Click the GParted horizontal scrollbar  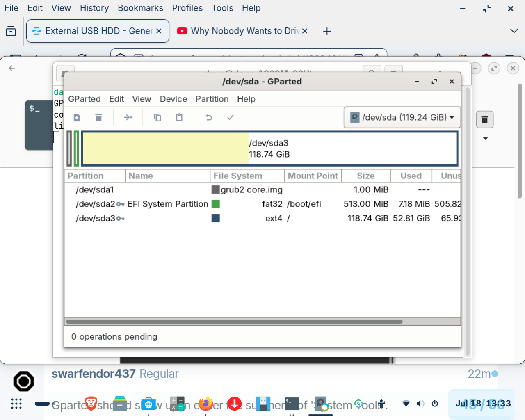point(234,322)
